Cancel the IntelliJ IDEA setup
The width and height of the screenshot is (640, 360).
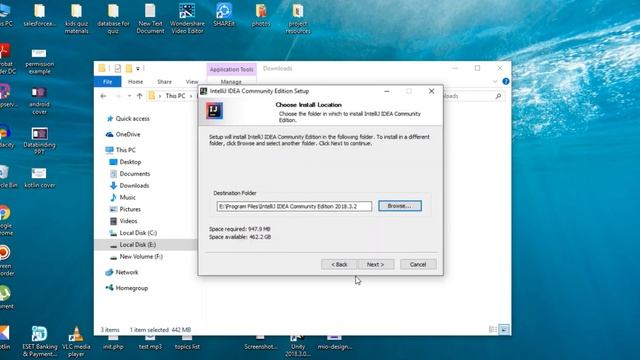coord(418,264)
